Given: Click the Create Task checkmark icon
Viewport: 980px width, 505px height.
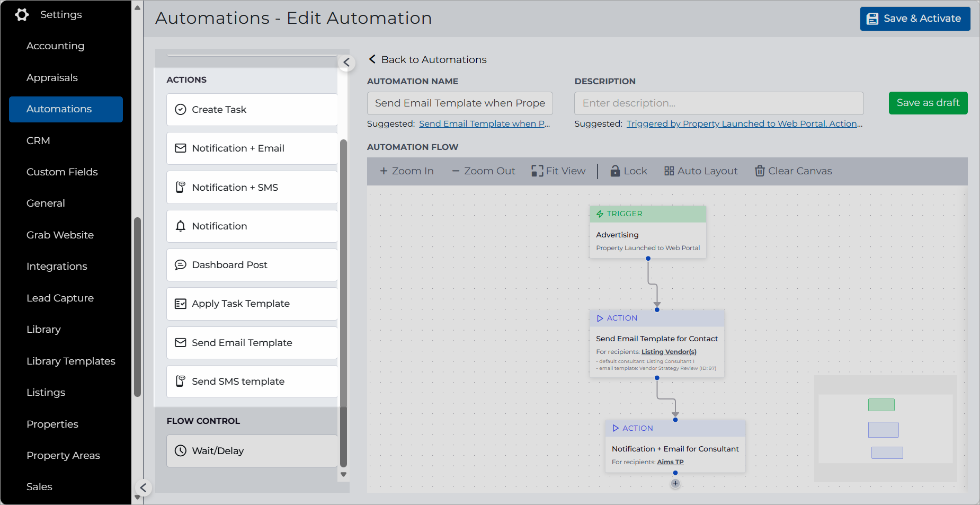Looking at the screenshot, I should pyautogui.click(x=181, y=110).
